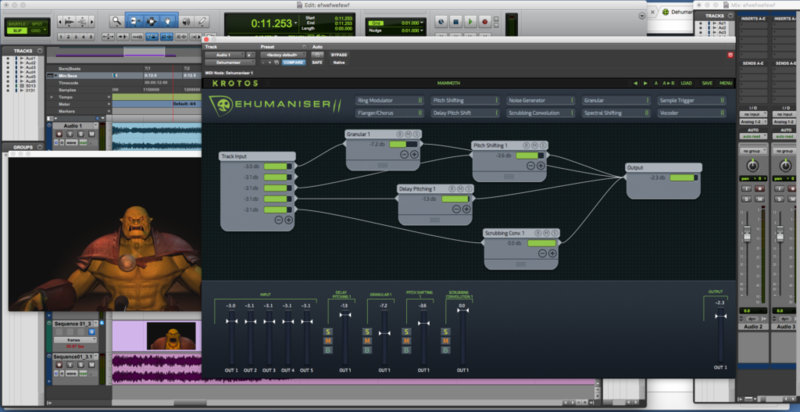Click SAVE in the Dehumaniser header
Viewport: 800px width, 412px height.
click(x=707, y=83)
